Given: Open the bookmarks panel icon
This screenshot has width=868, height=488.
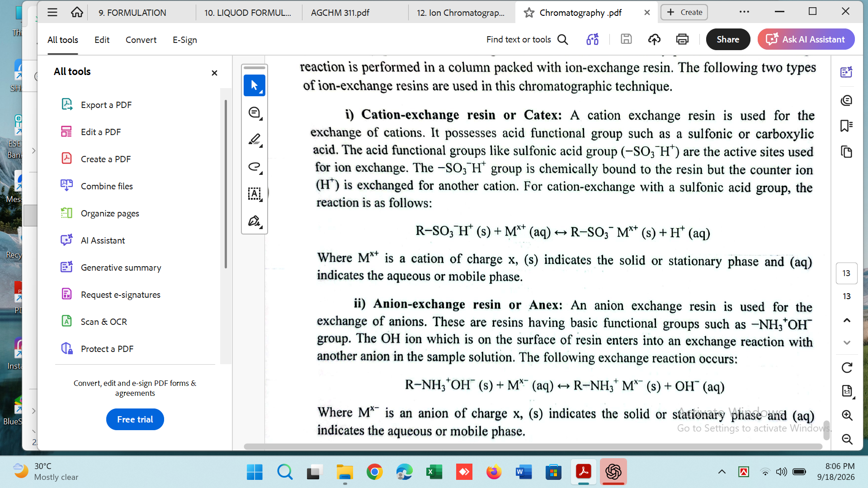Looking at the screenshot, I should [846, 126].
